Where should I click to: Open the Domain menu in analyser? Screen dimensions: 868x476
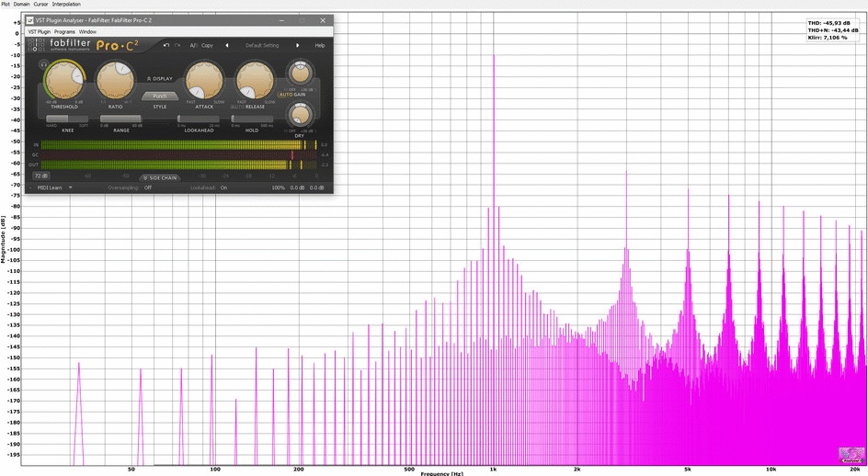click(21, 4)
